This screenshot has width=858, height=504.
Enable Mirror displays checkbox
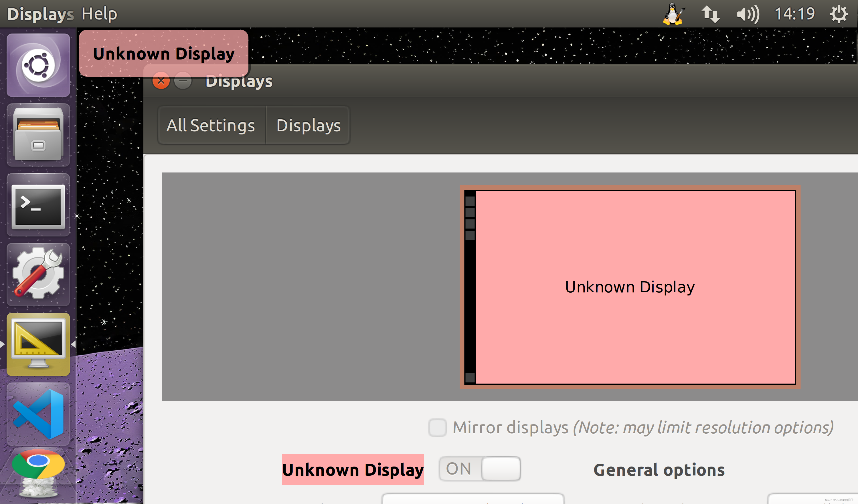tap(437, 427)
